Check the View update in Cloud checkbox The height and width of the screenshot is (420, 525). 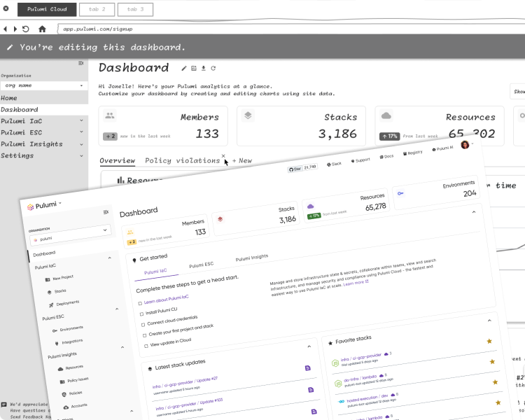click(x=146, y=346)
